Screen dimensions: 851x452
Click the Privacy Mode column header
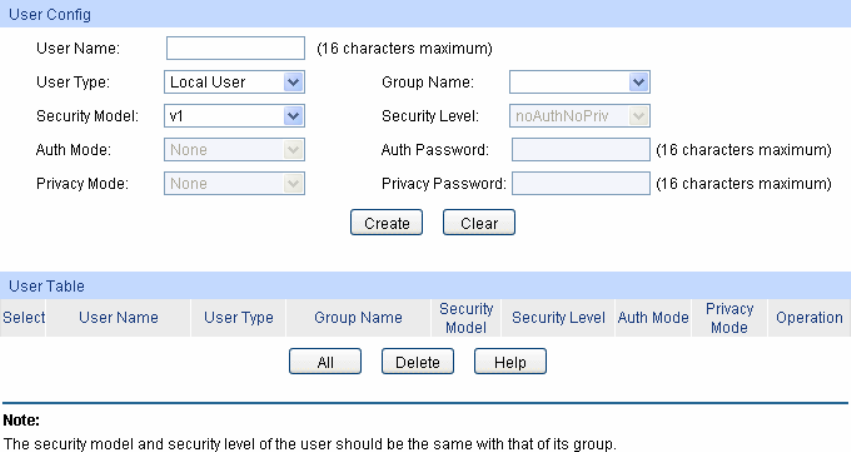[729, 318]
